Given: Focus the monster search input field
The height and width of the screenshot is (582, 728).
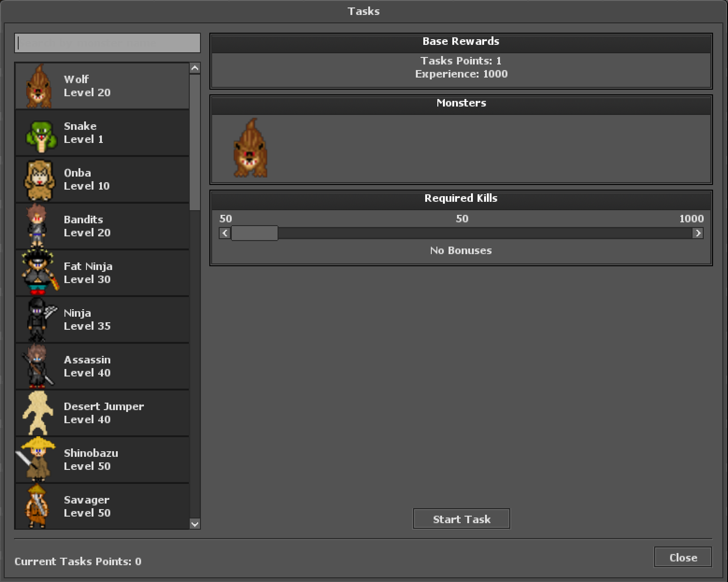Looking at the screenshot, I should tap(107, 43).
